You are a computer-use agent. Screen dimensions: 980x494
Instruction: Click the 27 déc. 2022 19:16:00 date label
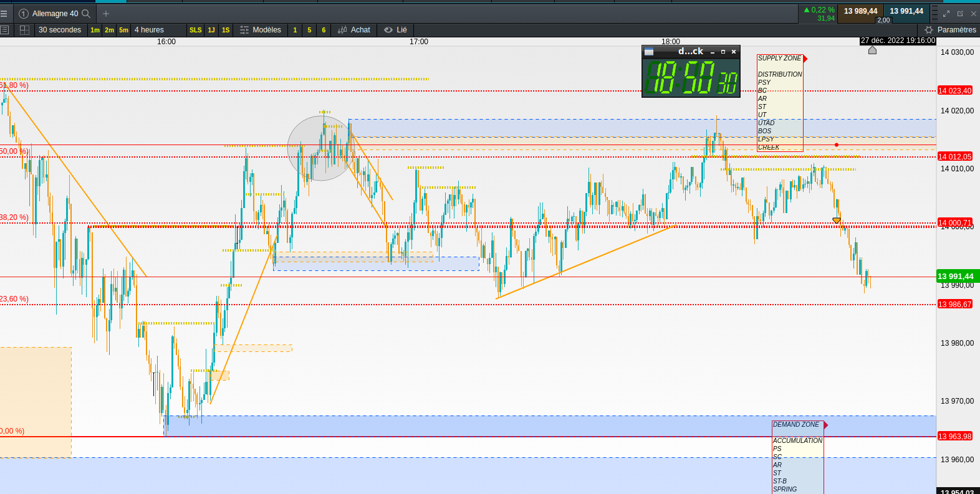click(898, 40)
